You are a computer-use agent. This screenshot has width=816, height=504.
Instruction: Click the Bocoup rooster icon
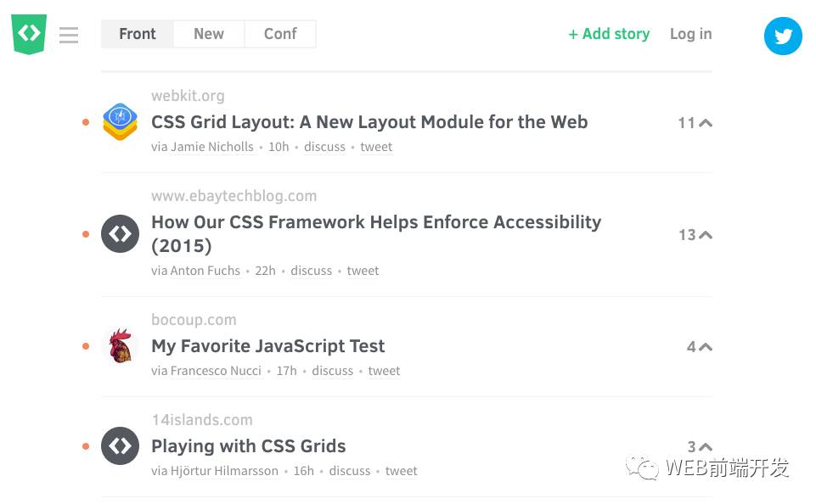120,346
